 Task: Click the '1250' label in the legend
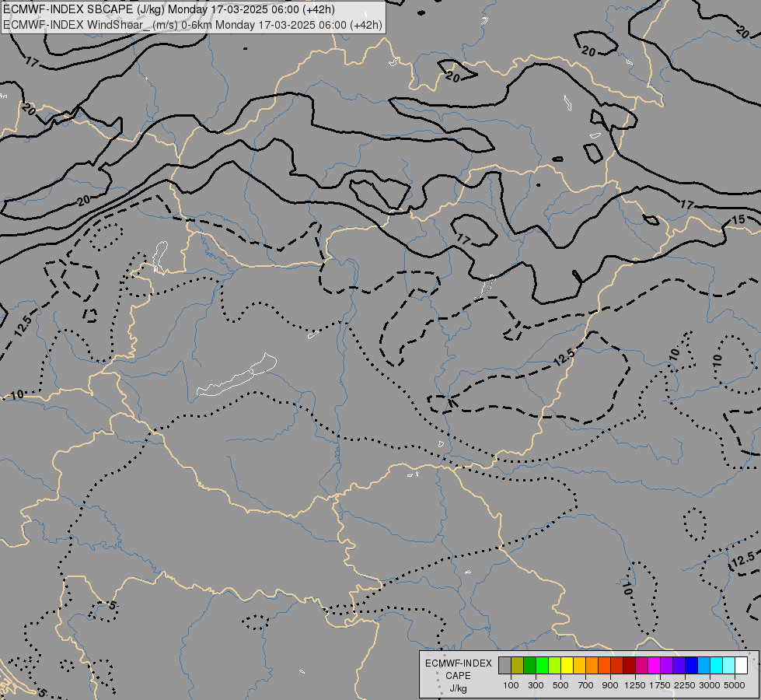[x=635, y=685]
